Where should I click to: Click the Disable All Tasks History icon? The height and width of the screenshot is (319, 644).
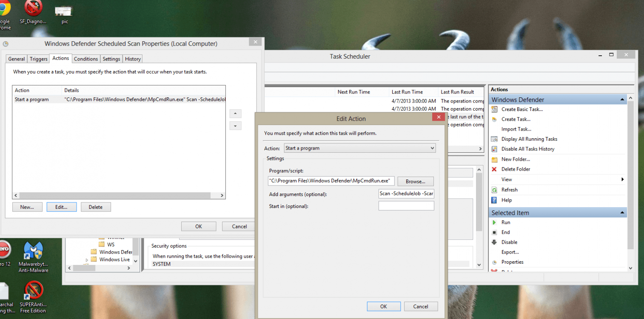click(x=494, y=149)
